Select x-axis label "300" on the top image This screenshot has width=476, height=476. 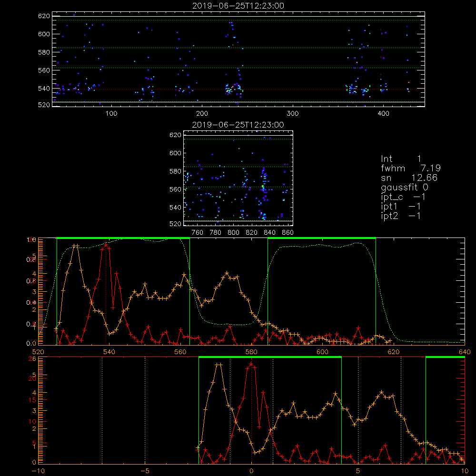click(x=293, y=113)
